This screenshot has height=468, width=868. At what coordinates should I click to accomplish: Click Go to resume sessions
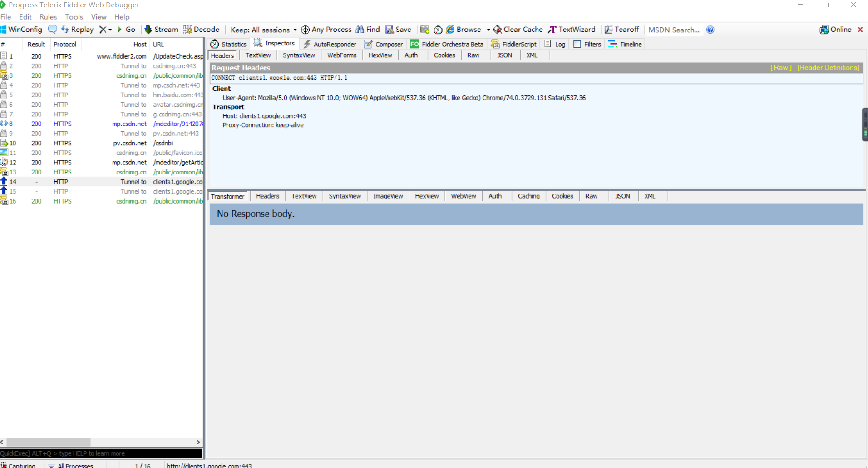(126, 30)
